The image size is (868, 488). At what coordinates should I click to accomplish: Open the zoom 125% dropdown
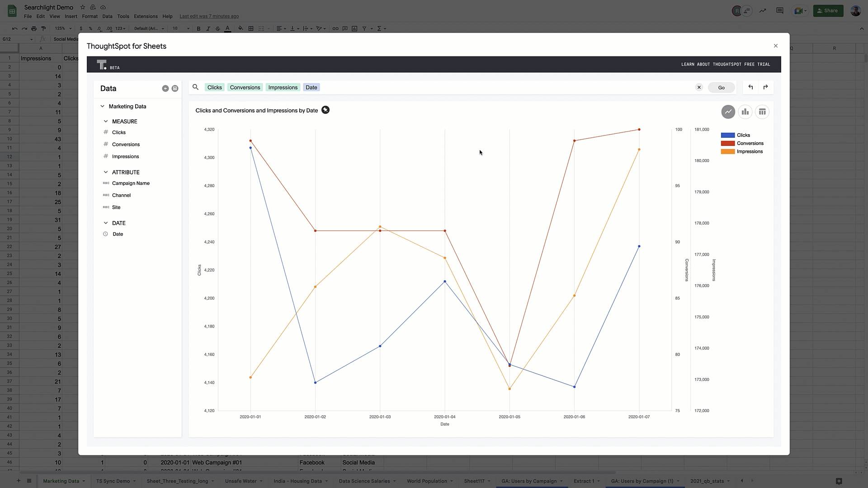tap(63, 28)
